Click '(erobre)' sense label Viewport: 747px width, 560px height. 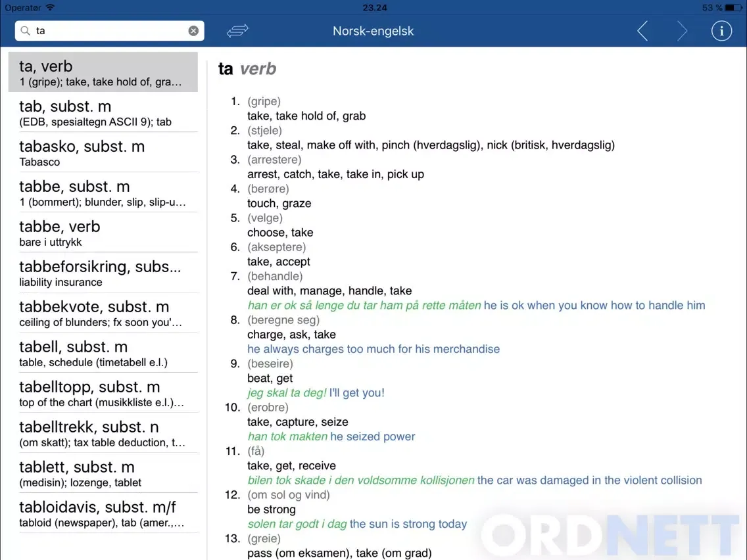pos(268,408)
